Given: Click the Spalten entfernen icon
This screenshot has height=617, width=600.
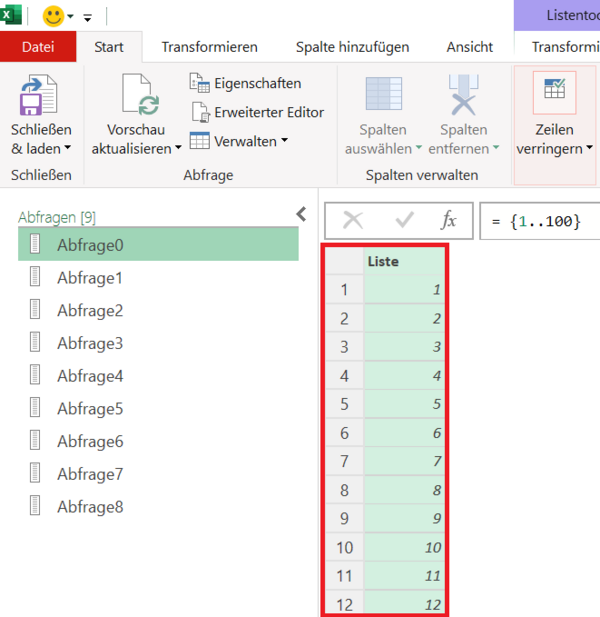Looking at the screenshot, I should tap(463, 94).
